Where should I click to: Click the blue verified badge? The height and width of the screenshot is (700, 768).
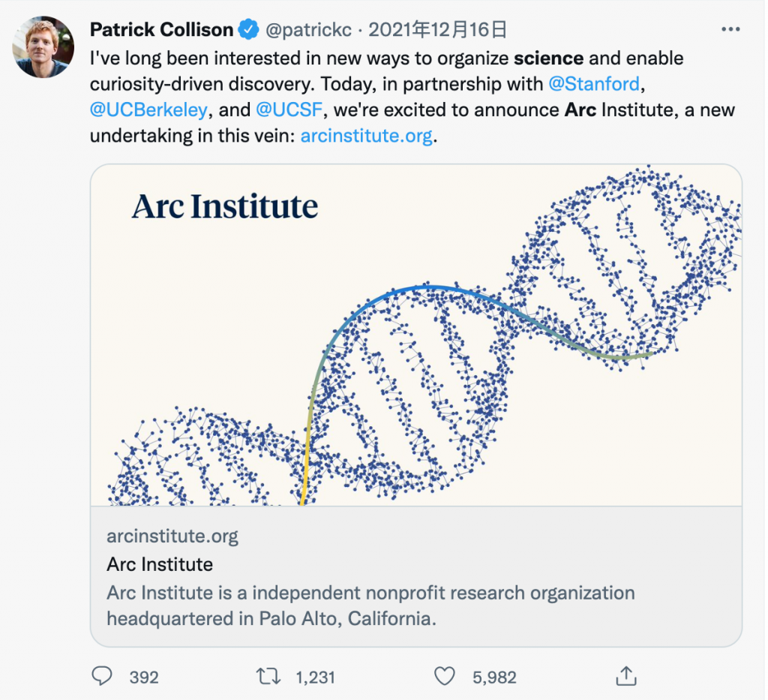247,30
